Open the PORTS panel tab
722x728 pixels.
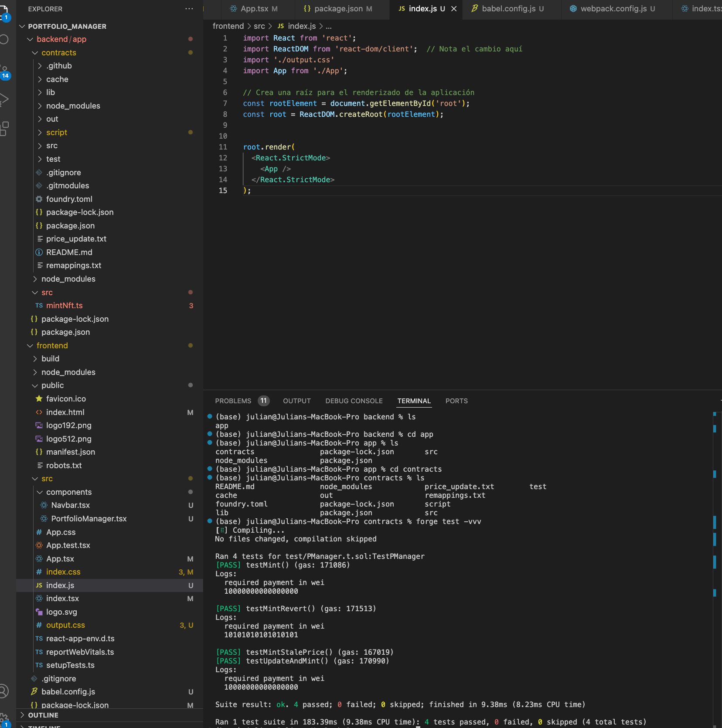(456, 401)
